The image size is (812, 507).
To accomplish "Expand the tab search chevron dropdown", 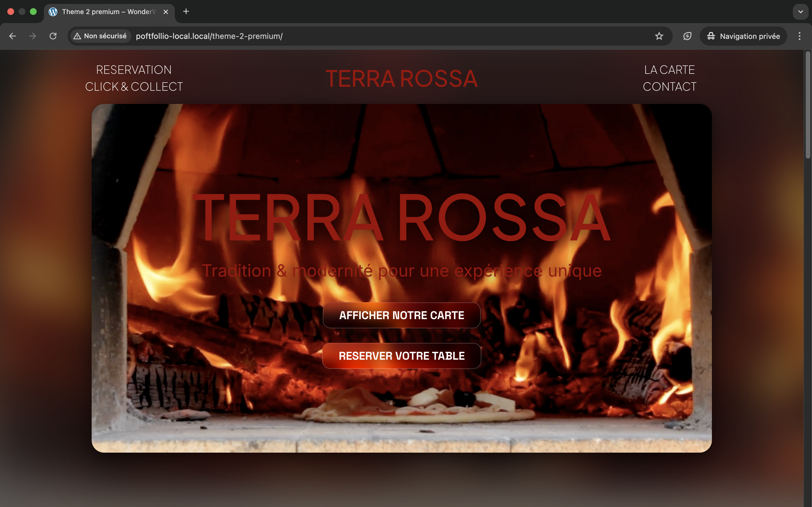I will pos(800,12).
